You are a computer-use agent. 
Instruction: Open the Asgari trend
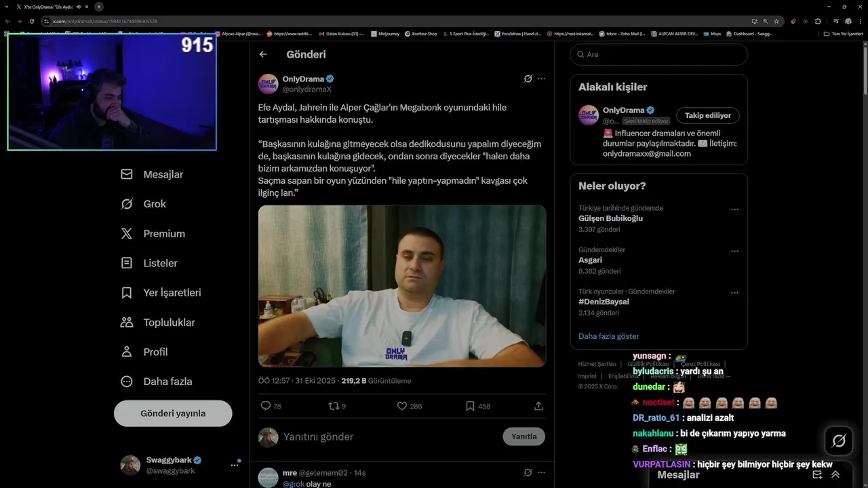coord(590,260)
